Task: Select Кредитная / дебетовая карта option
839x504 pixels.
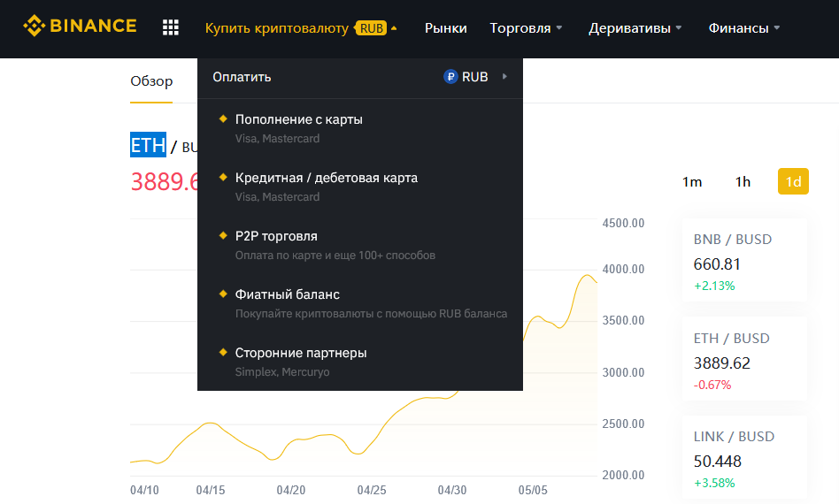Action: pos(327,178)
